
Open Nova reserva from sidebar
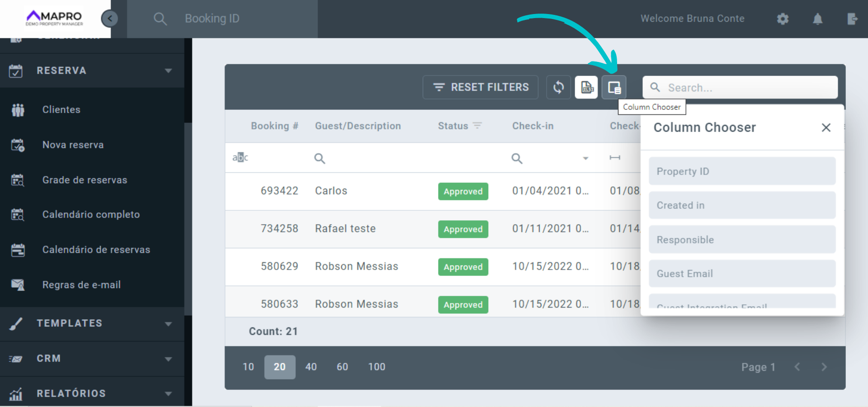pyautogui.click(x=73, y=145)
